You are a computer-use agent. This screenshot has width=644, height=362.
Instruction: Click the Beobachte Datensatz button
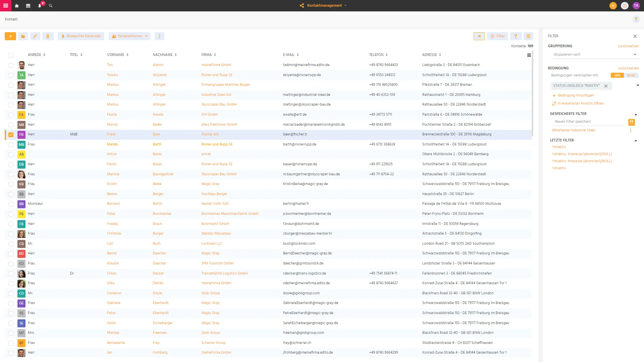coord(81,36)
